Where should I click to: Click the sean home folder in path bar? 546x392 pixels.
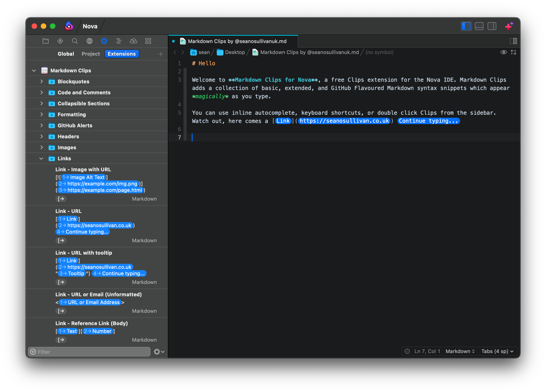click(200, 52)
